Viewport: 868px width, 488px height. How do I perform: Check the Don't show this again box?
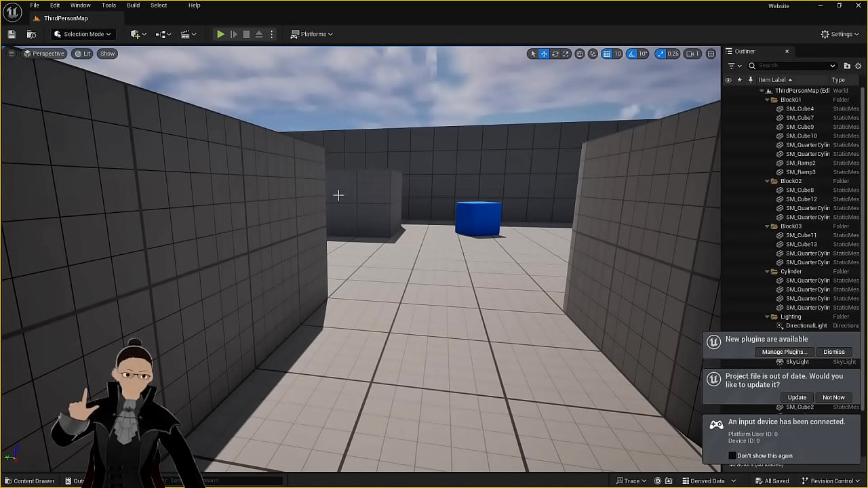click(x=732, y=455)
